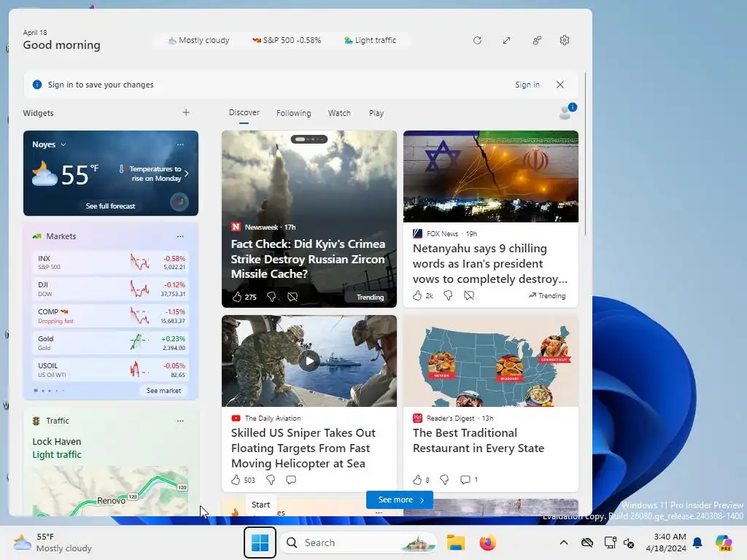The width and height of the screenshot is (747, 560).
Task: Open more options on the weather widget
Action: coord(180,144)
